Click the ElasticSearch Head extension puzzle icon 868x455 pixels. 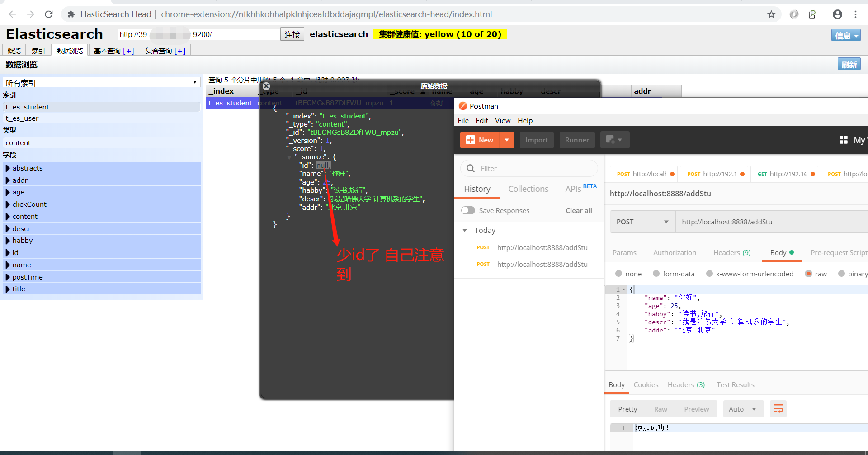71,14
